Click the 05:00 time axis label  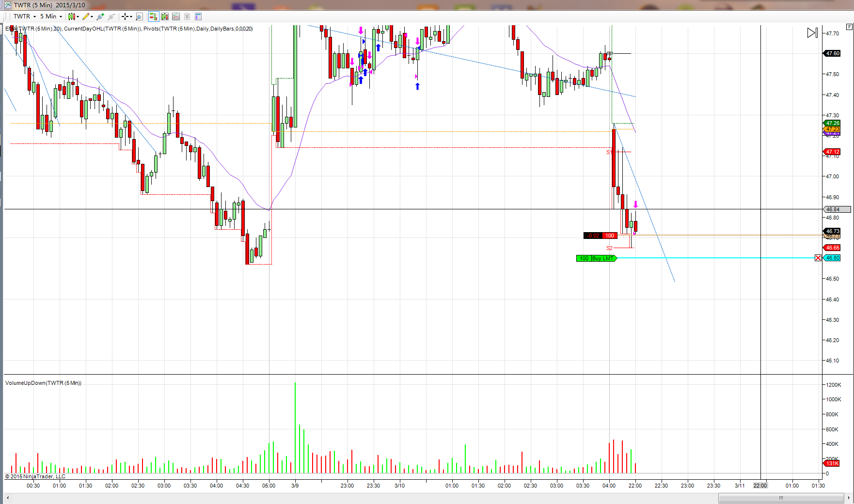269,486
